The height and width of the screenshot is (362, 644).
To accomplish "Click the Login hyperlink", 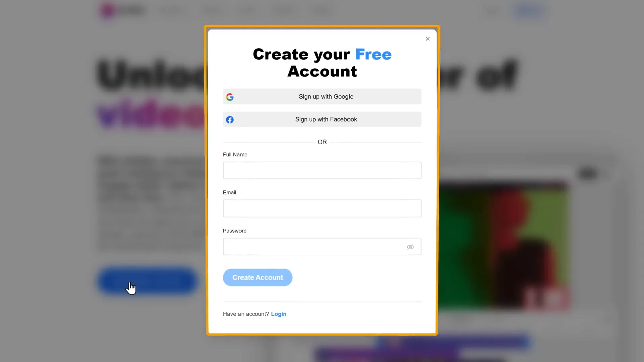I will click(279, 314).
